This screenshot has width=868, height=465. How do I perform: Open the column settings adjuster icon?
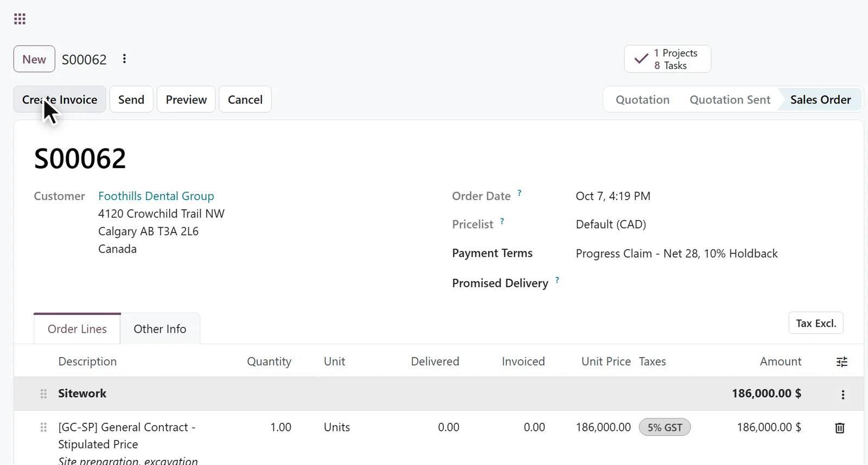[x=842, y=362]
